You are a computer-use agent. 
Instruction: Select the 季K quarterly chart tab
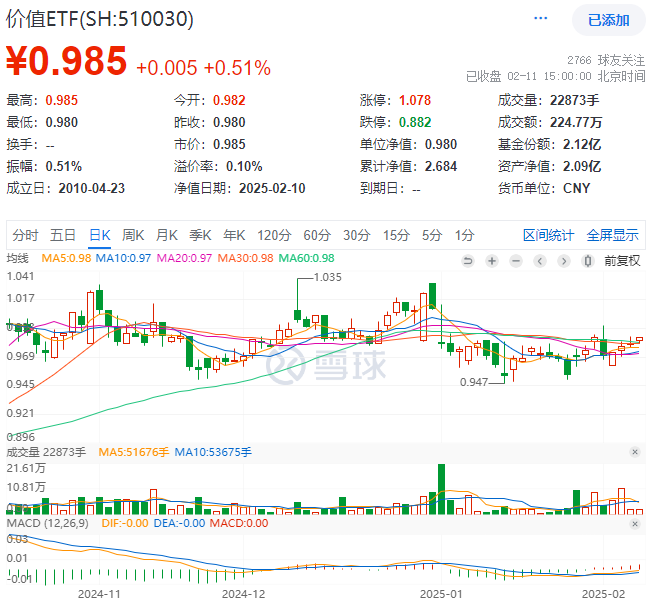tap(200, 235)
